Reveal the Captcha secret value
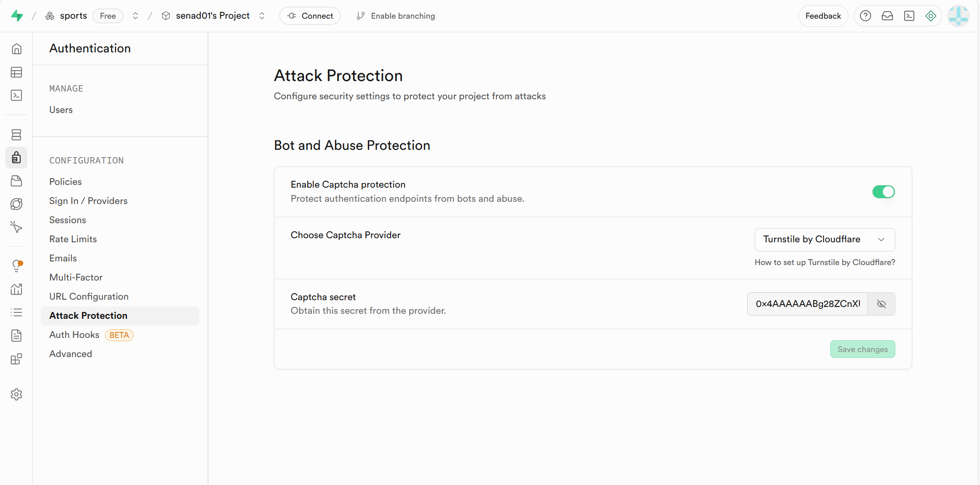 point(881,304)
